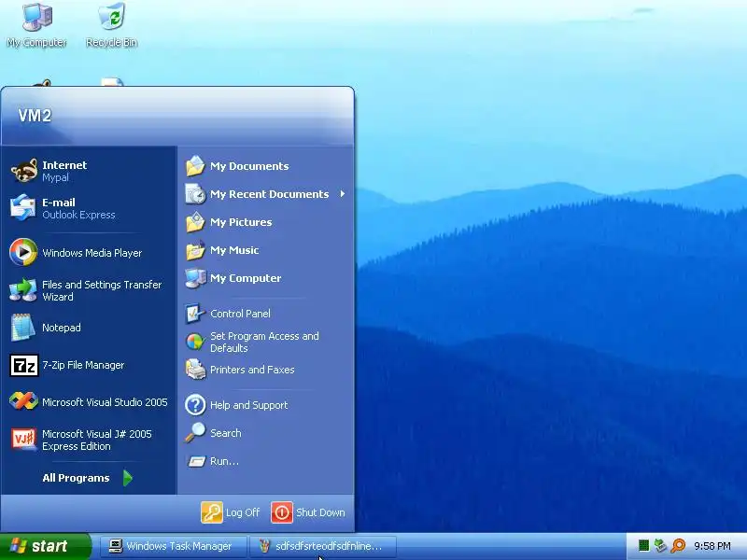Choose the Internet Mypal menu entry text
The image size is (747, 560).
64,171
